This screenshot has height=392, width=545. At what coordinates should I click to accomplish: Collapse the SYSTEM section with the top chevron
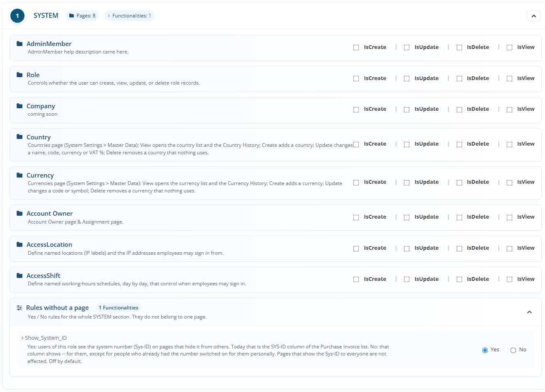[533, 16]
